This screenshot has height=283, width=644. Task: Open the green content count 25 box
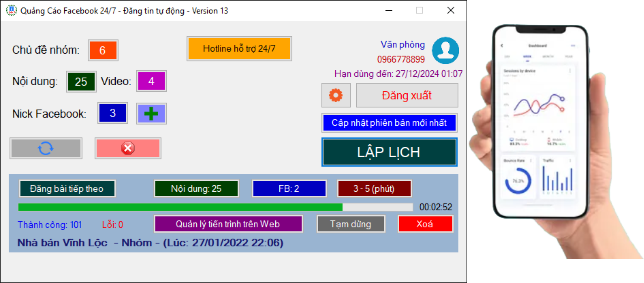pyautogui.click(x=81, y=82)
